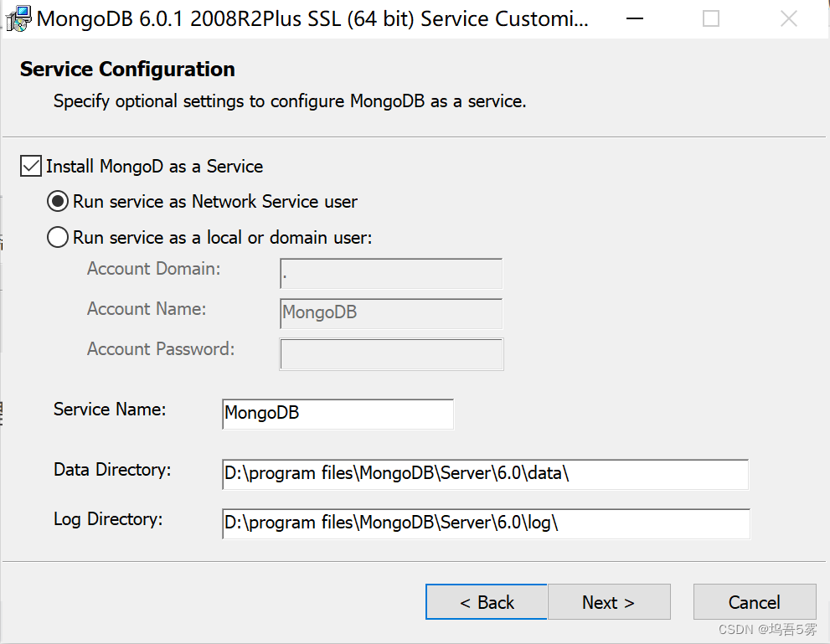
Task: Click the Account Domain label
Action: (153, 269)
